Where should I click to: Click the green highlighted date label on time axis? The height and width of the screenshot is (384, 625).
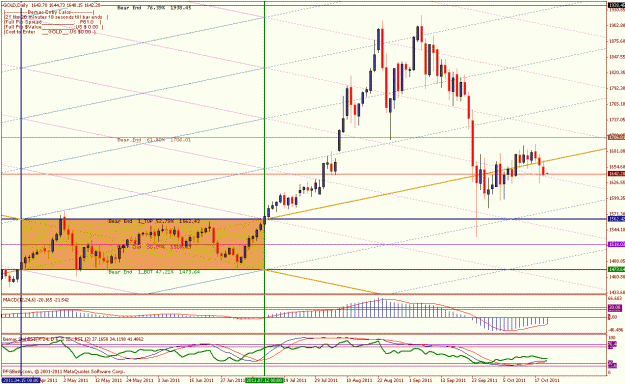[x=264, y=380]
